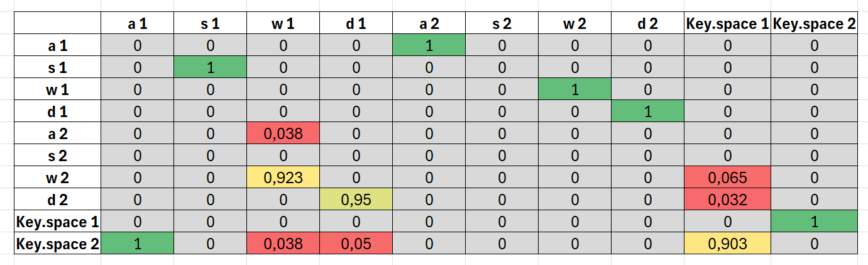
Task: Click the yellow cell with 0,903
Action: tap(728, 244)
